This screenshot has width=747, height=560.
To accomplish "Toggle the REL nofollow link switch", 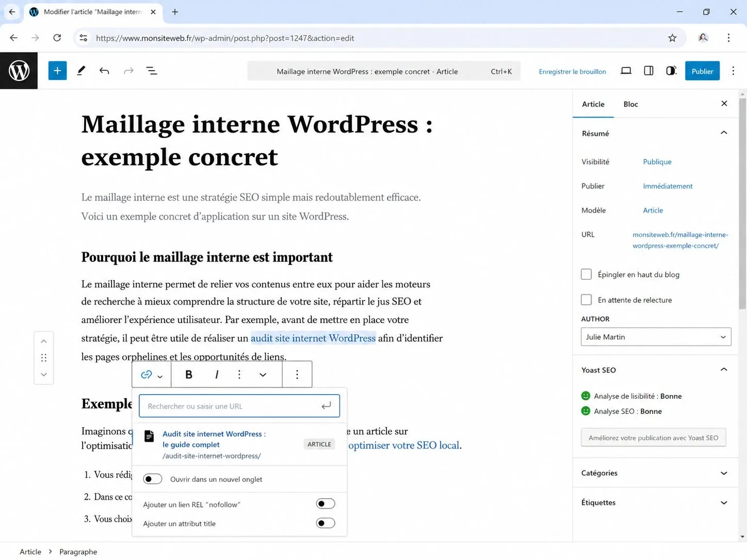I will 326,504.
